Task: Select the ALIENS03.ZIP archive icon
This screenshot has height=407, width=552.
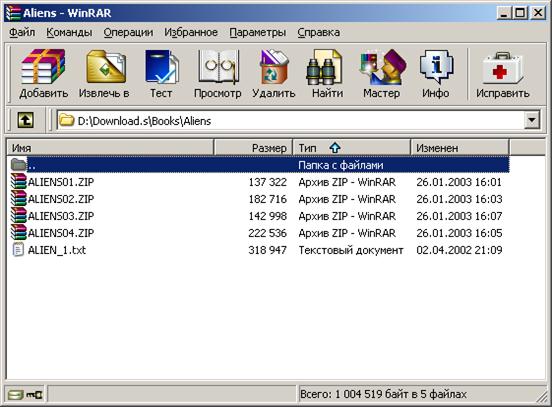Action: (18, 215)
